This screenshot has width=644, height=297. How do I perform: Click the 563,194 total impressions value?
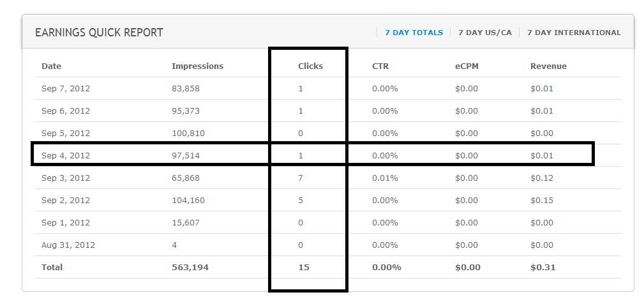190,268
